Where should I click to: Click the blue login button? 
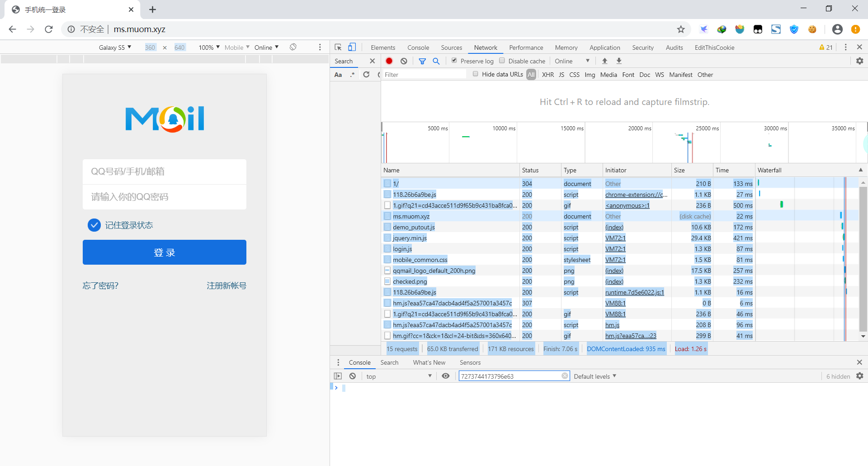(165, 252)
